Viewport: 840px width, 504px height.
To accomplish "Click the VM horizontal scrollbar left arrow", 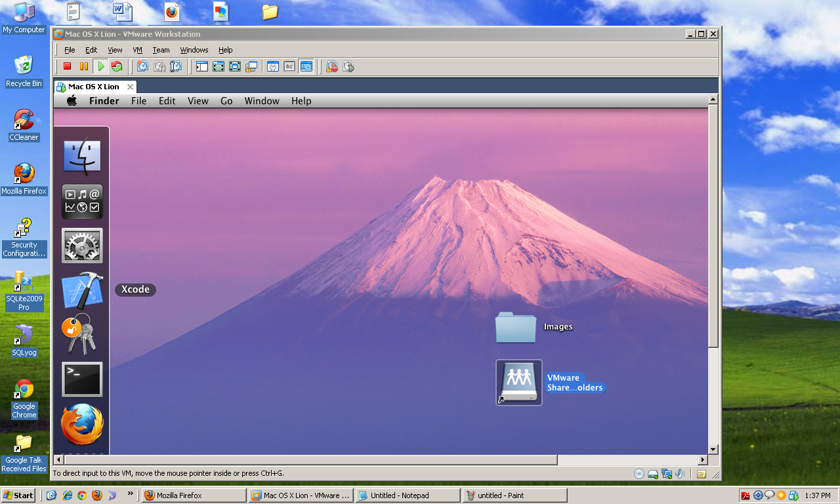I will pyautogui.click(x=58, y=460).
